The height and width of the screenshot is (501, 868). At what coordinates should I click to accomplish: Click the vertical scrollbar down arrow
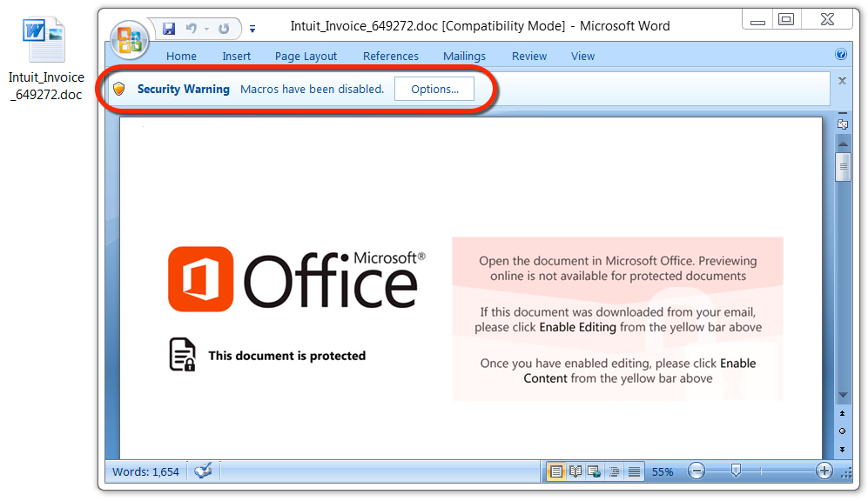click(x=843, y=396)
